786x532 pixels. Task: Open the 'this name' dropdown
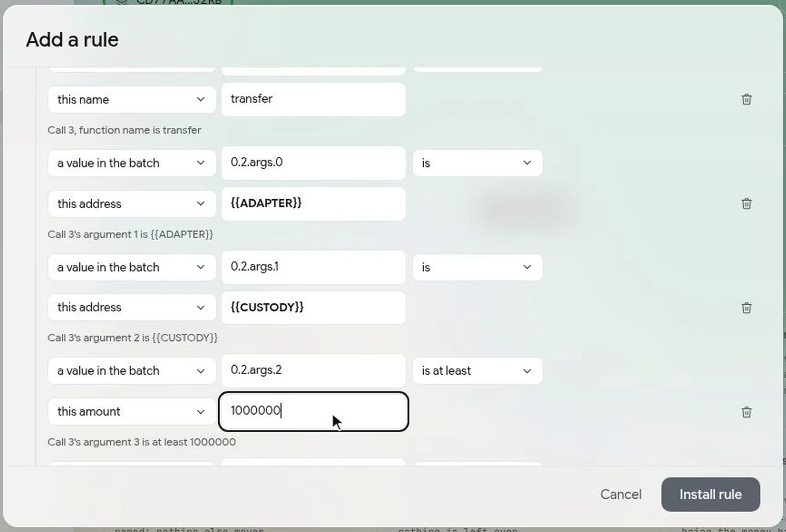pyautogui.click(x=132, y=100)
